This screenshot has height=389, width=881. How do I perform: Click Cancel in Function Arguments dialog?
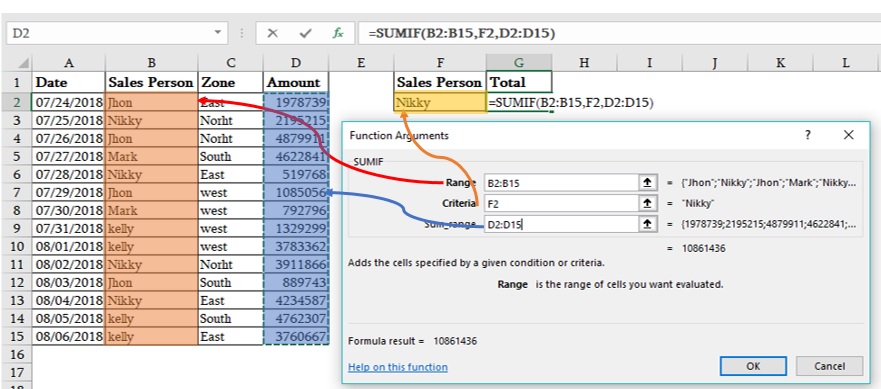829,366
